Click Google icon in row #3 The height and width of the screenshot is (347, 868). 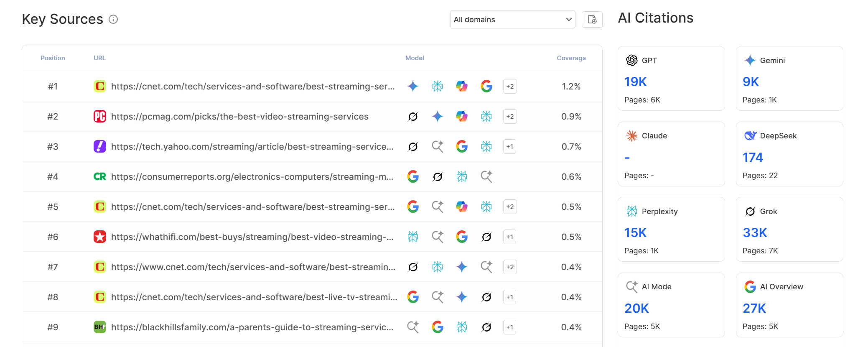(462, 146)
